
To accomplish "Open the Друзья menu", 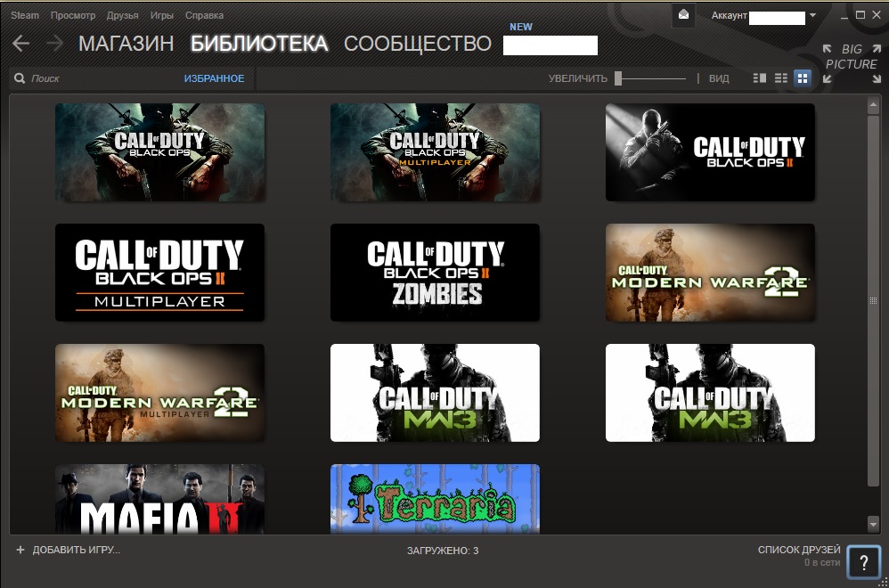I will tap(122, 15).
